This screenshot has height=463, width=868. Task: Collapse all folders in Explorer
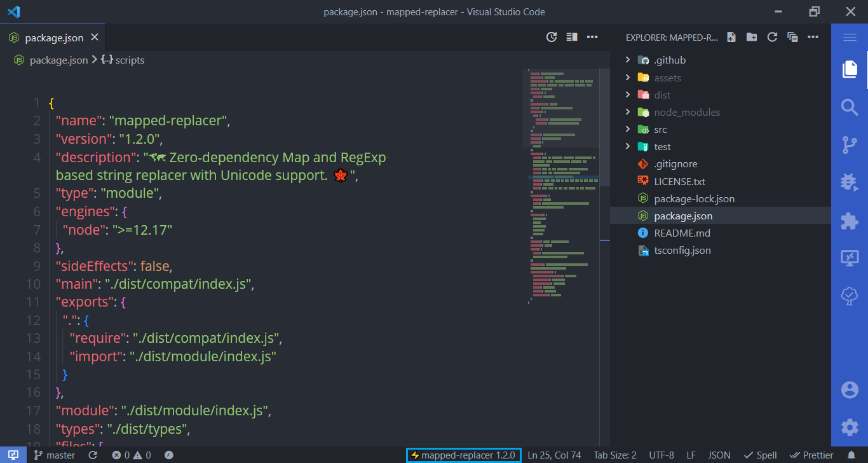[x=792, y=37]
